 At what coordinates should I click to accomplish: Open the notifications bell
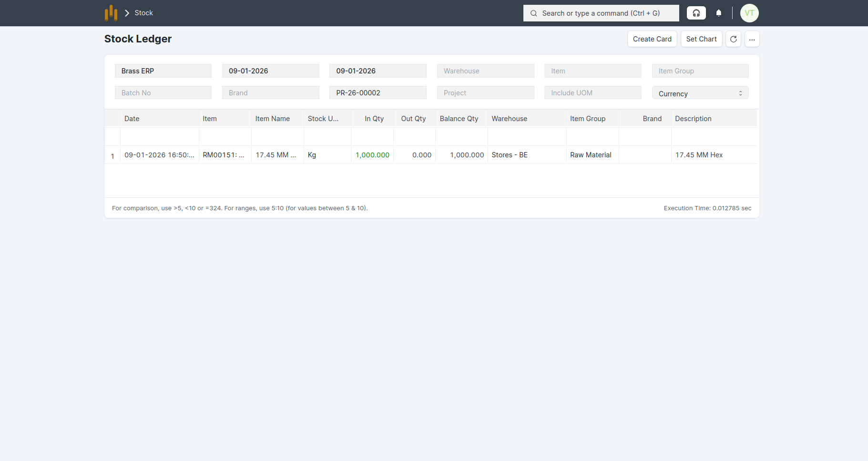[x=719, y=13]
